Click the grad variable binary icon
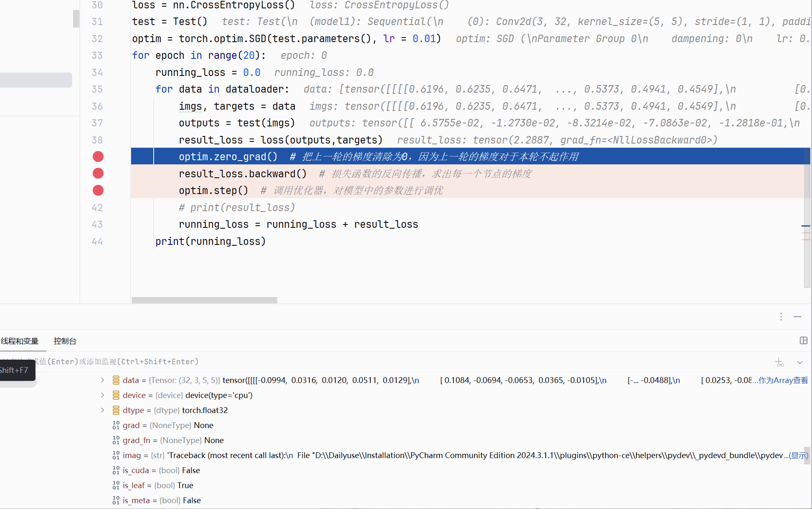Image resolution: width=812 pixels, height=509 pixels. [116, 425]
